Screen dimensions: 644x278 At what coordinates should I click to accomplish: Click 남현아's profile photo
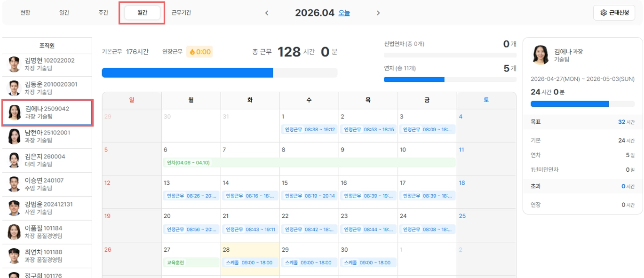coord(15,136)
